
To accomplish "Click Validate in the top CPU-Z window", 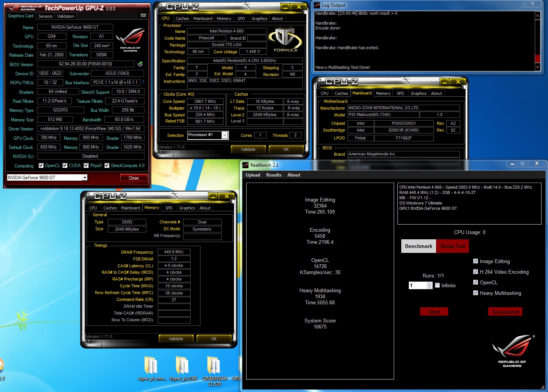I will tap(248, 149).
